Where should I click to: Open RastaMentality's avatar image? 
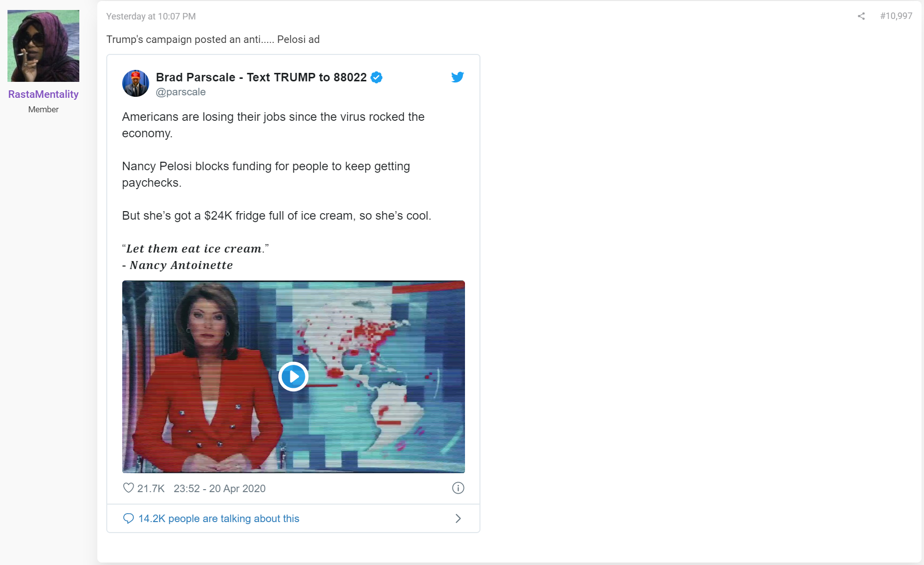coord(43,46)
